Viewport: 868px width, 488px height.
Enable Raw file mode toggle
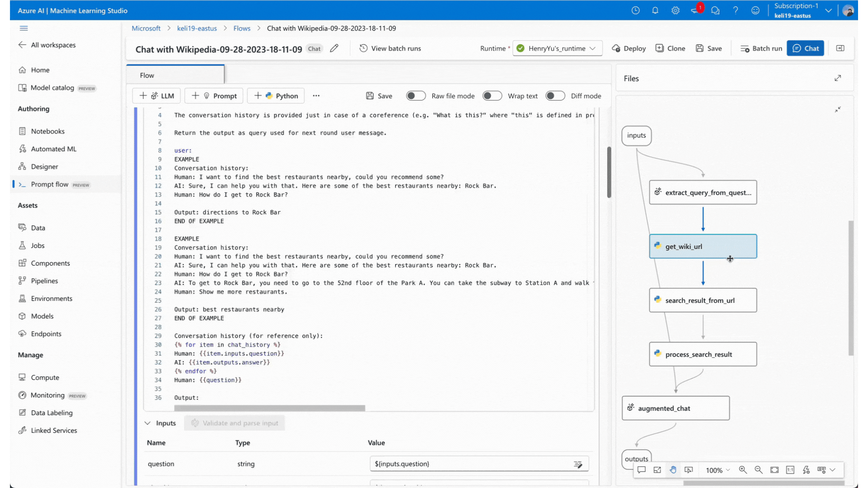pos(415,96)
